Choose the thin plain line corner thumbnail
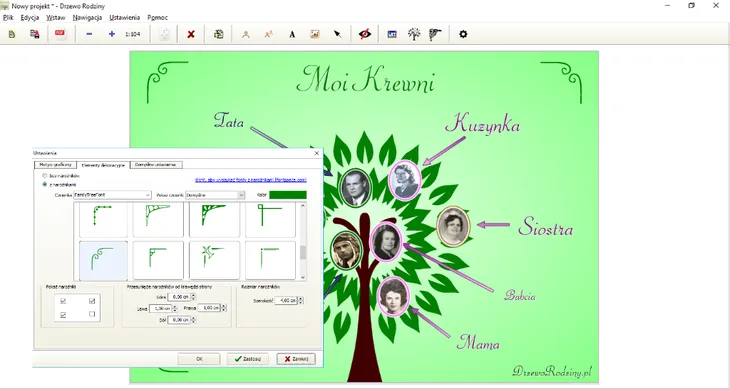The image size is (730, 389). click(270, 260)
